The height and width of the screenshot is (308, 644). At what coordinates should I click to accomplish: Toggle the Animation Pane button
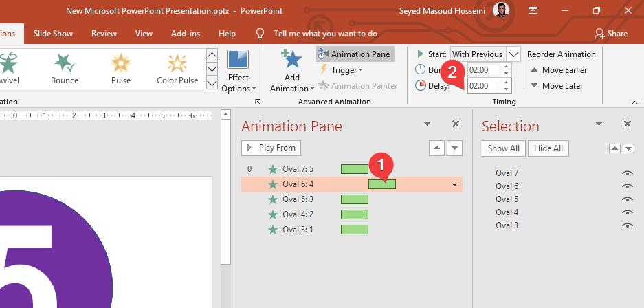tap(355, 54)
